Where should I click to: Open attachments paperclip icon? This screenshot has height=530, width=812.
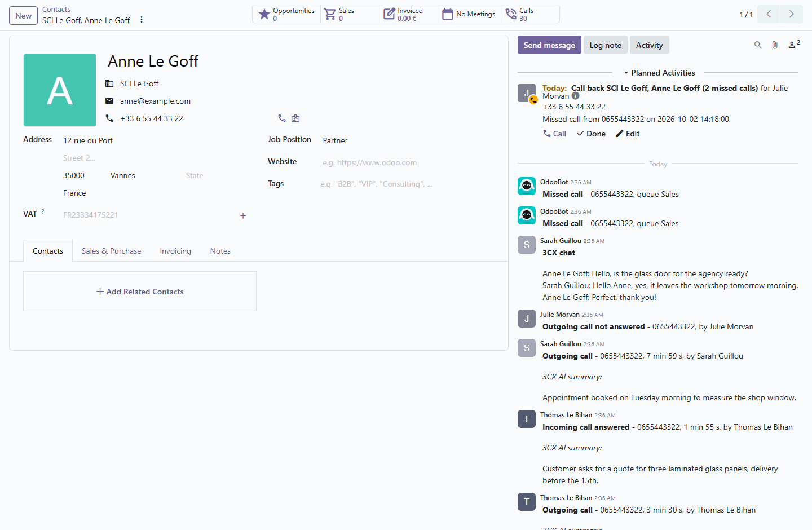tap(775, 45)
